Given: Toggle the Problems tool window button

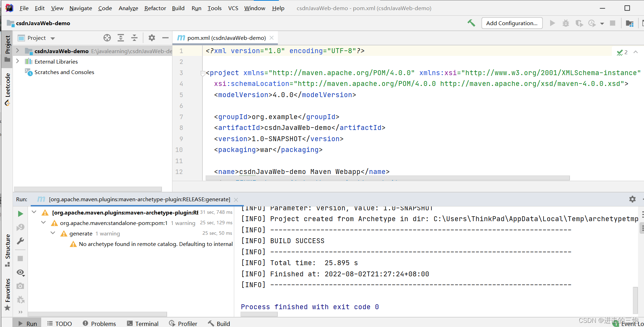Looking at the screenshot, I should (99, 324).
